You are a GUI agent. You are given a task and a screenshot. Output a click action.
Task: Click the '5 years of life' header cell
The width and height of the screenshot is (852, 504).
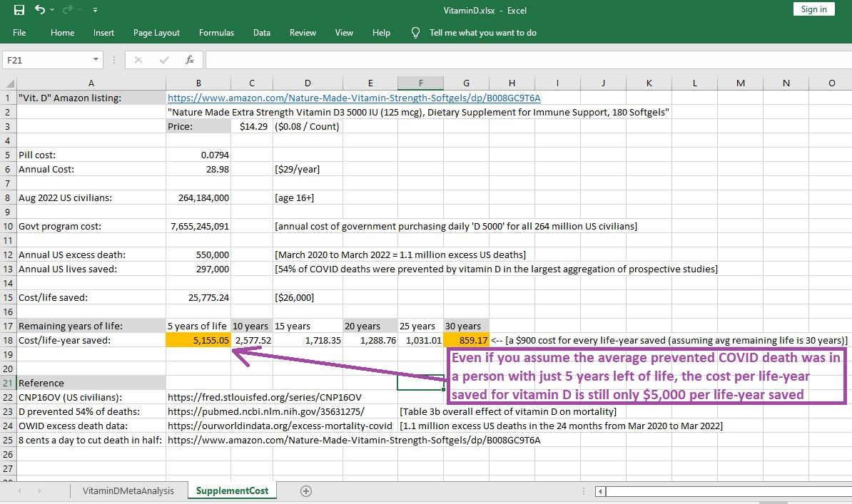[198, 326]
